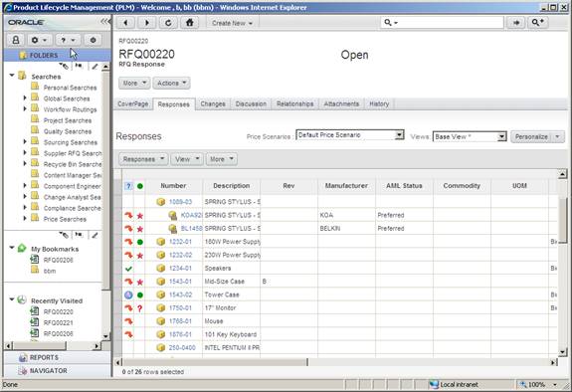Collapse the left pane with double chevrons

coord(105,22)
